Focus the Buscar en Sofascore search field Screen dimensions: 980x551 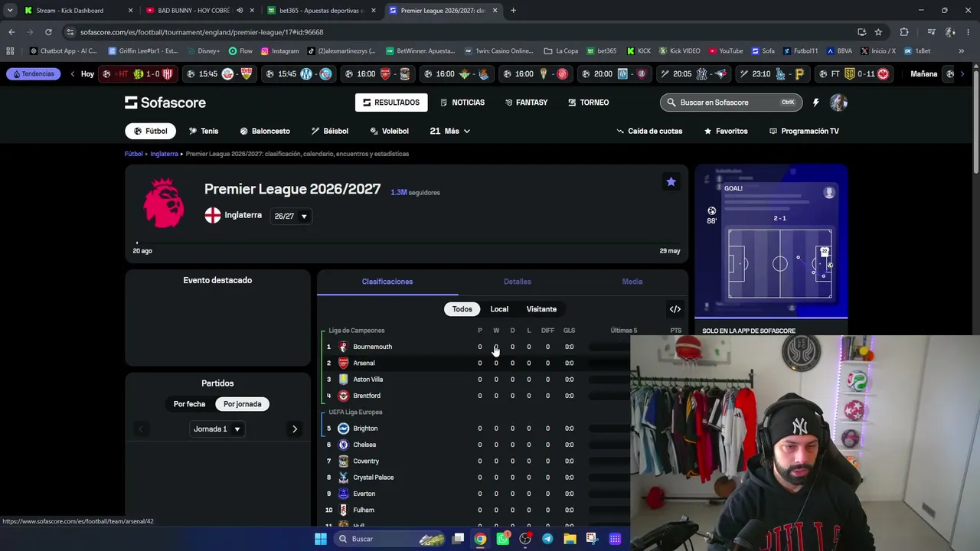point(730,103)
